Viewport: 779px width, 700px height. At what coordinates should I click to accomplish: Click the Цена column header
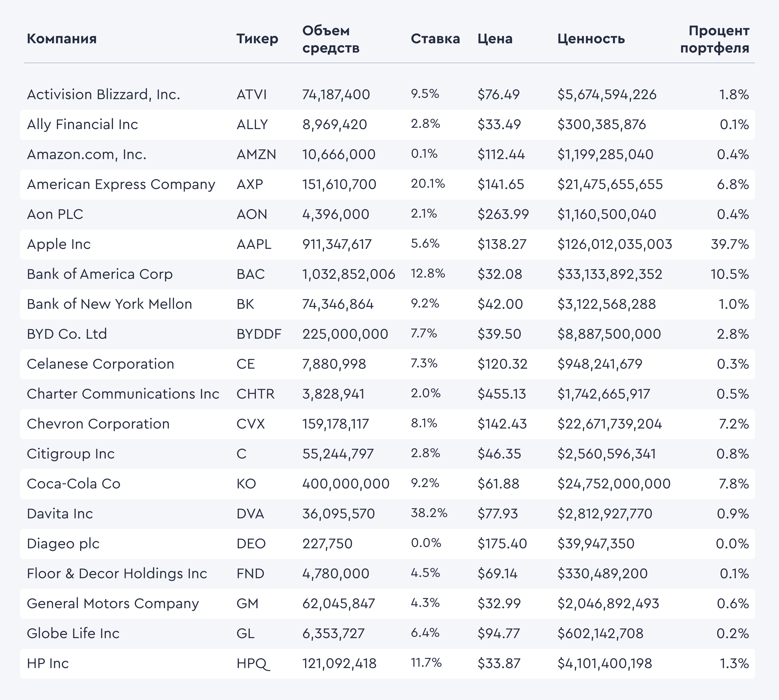495,39
